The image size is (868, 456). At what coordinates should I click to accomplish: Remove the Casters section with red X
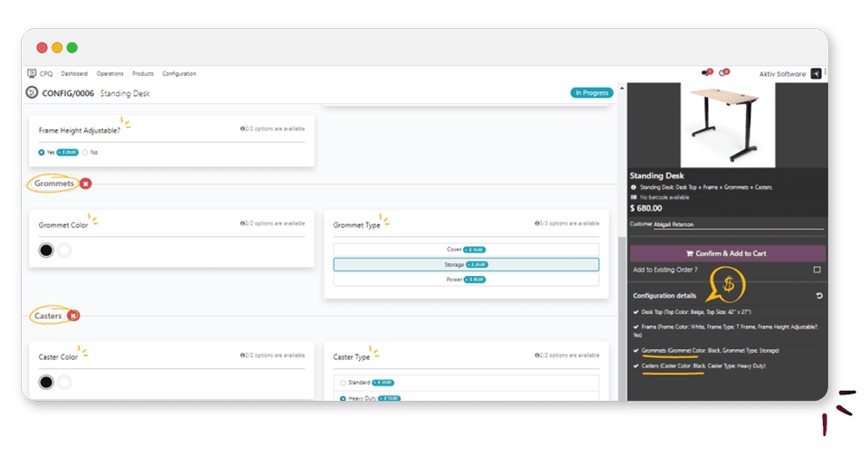point(73,316)
